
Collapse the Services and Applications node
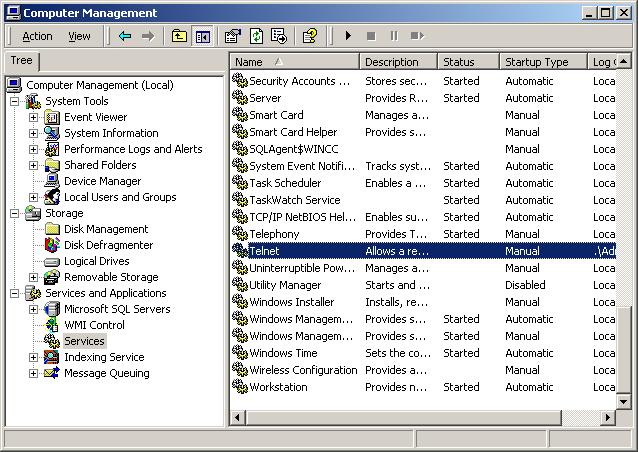[x=15, y=293]
